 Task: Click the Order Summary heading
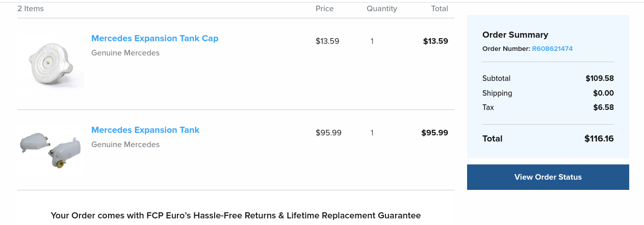coord(515,35)
